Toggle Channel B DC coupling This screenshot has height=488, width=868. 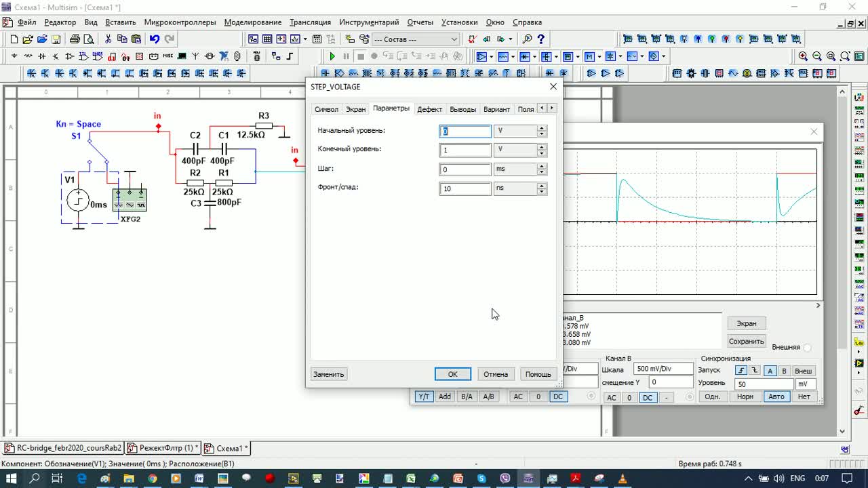click(648, 397)
